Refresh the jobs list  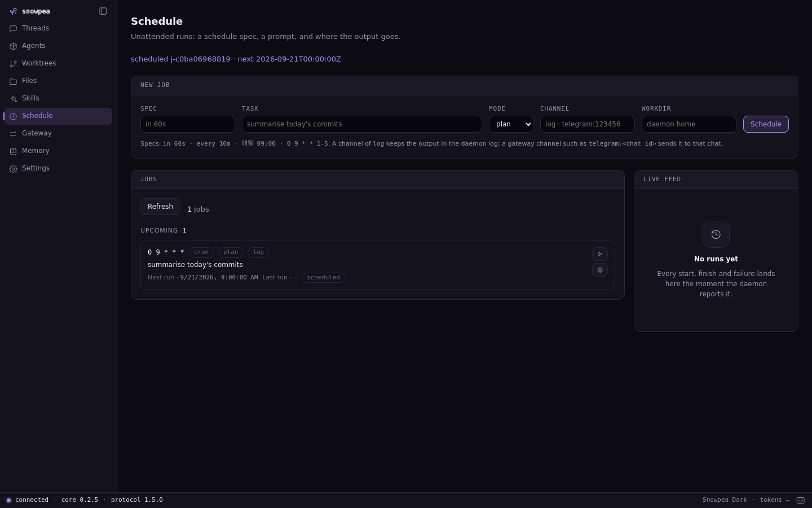(160, 207)
